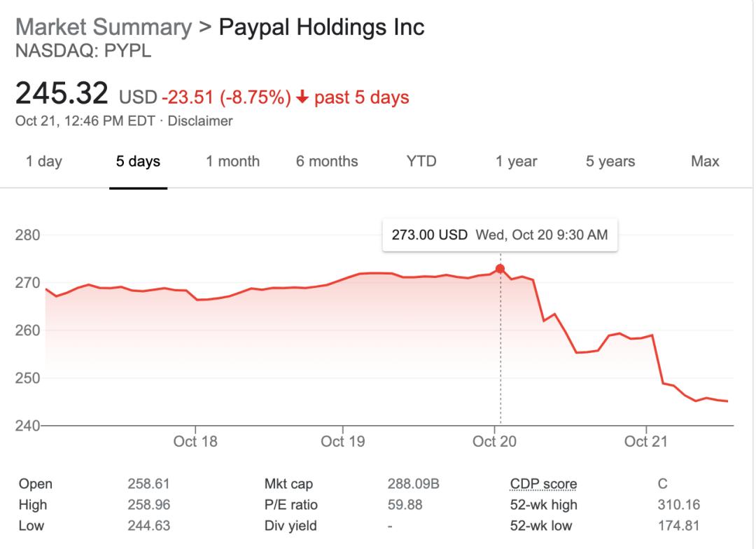756x549 pixels.
Task: Click the Paypal Holdings Inc title
Action: (321, 27)
